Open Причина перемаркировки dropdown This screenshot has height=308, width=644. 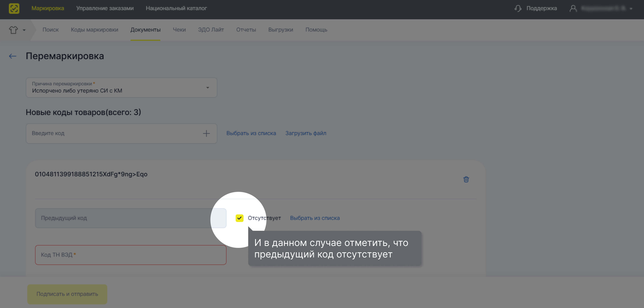pos(122,88)
